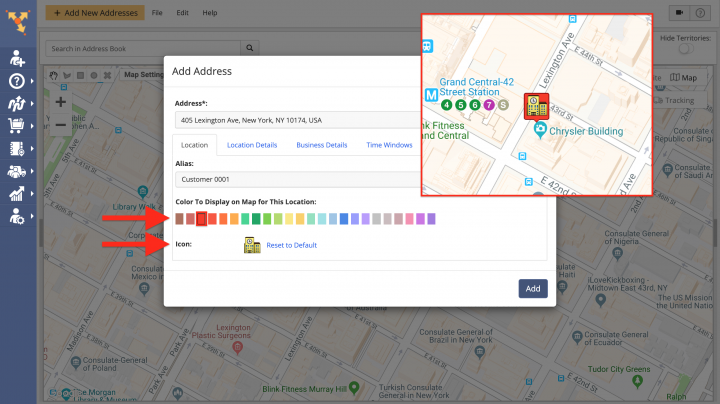This screenshot has height=404, width=720.
Task: Click the Blink Fitness Murray Hill marker
Action: pyautogui.click(x=354, y=388)
